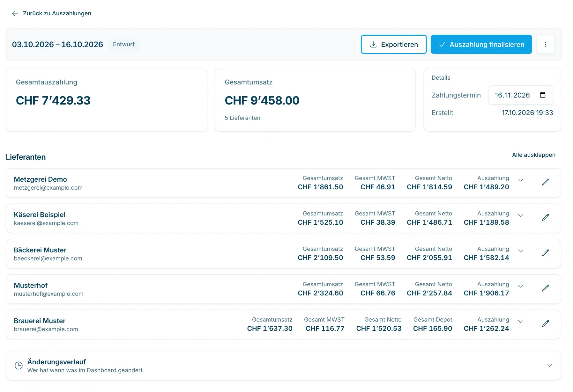The height and width of the screenshot is (392, 573).
Task: Expand the Änderungsverlauf section chevron
Action: pyautogui.click(x=549, y=366)
